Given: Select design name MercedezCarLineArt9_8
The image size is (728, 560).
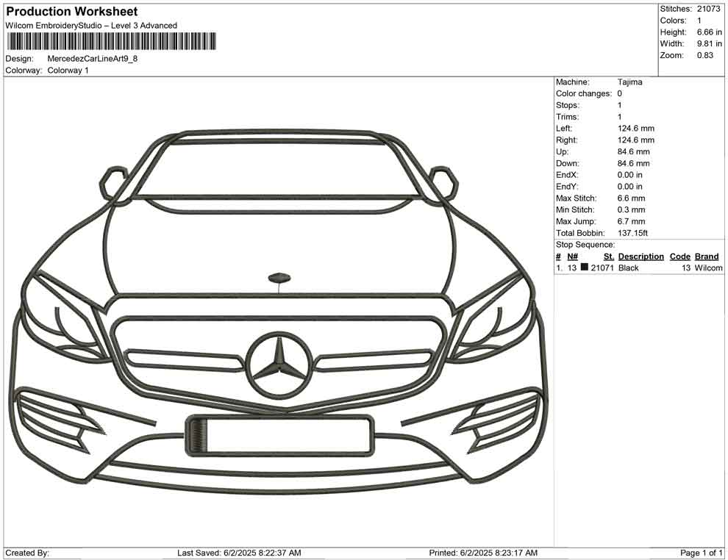Looking at the screenshot, I should coord(93,59).
